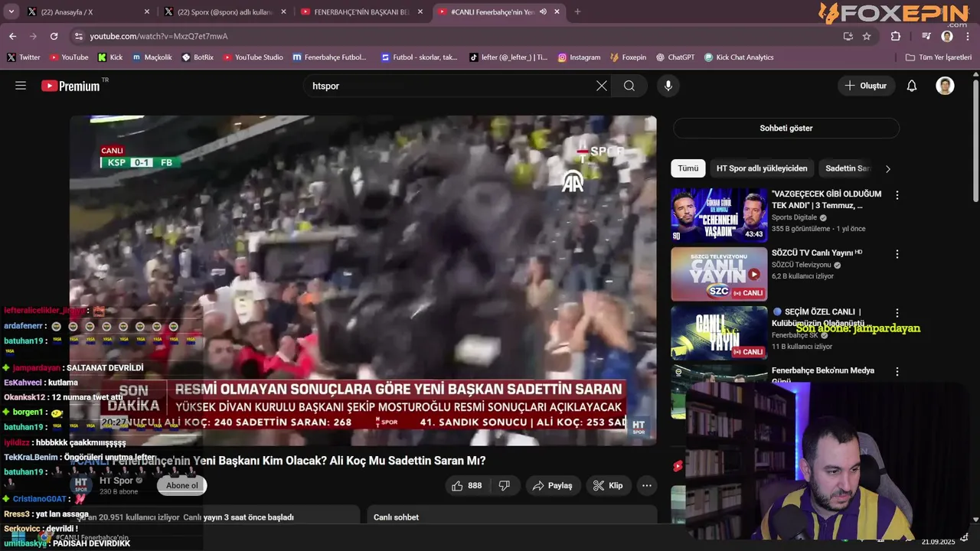The height and width of the screenshot is (551, 980).
Task: Click the live video player
Action: tap(363, 280)
